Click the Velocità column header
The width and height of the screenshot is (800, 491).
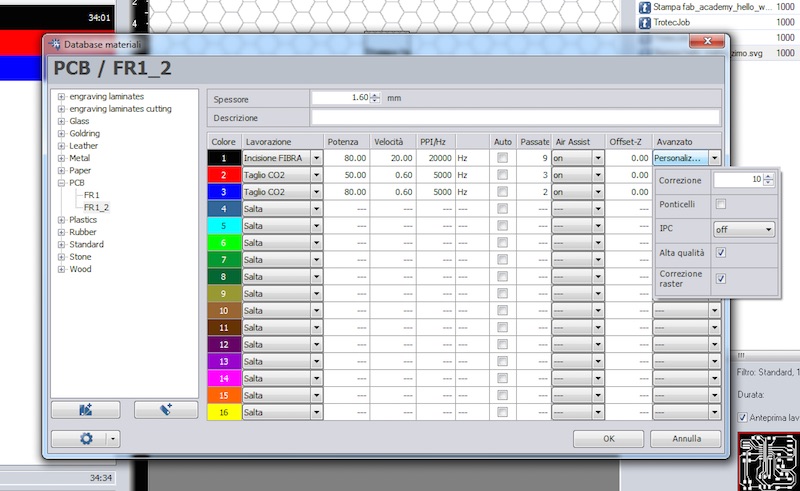(x=393, y=142)
